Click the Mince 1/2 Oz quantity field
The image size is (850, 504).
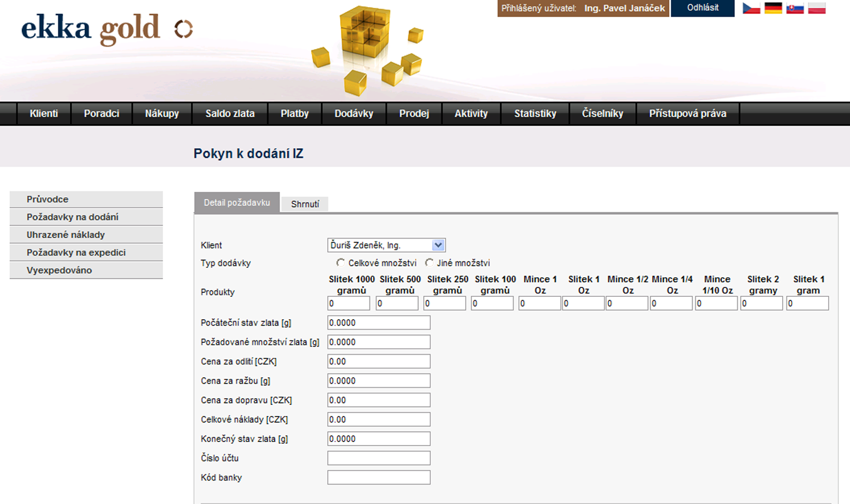627,303
